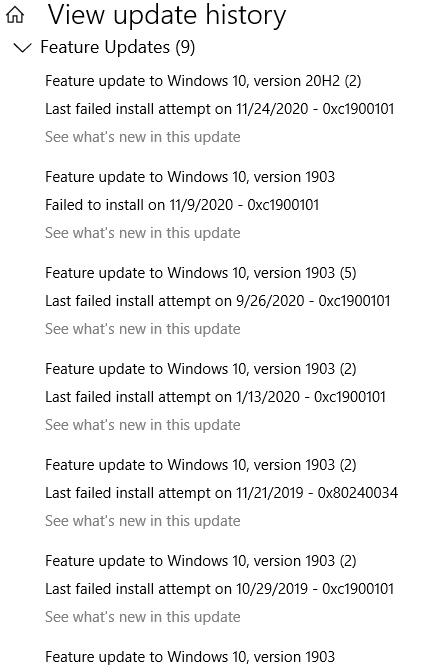438x669 pixels.
Task: Select the Feature Updates (9) heading
Action: tap(118, 47)
